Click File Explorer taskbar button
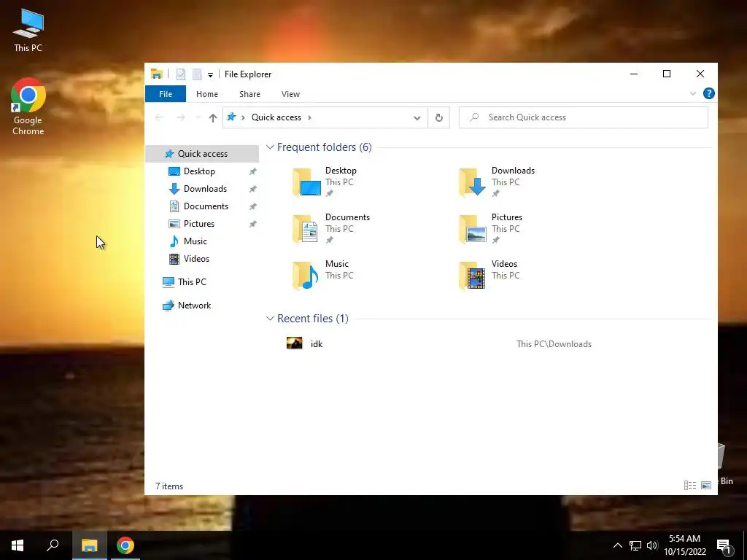Screen dimensions: 747x560 click(x=89, y=545)
